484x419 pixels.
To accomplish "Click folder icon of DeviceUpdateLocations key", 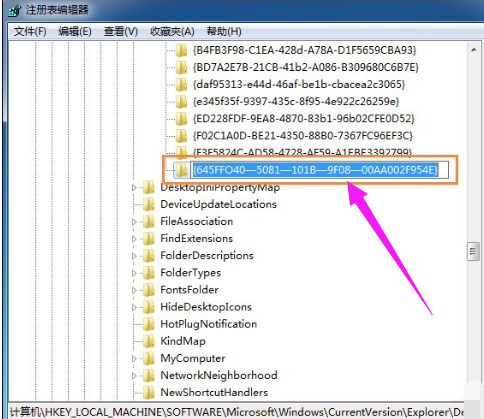I will pos(148,204).
